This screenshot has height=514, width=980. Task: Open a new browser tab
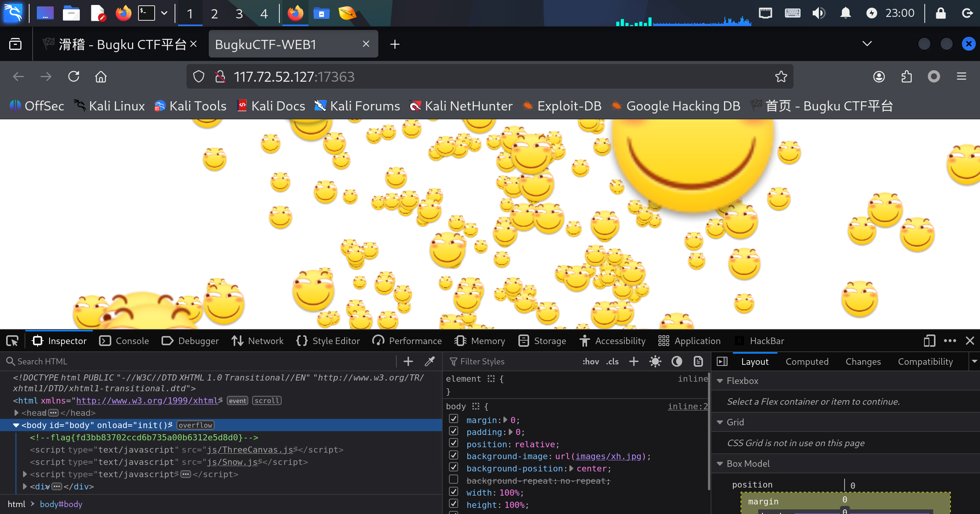click(395, 44)
